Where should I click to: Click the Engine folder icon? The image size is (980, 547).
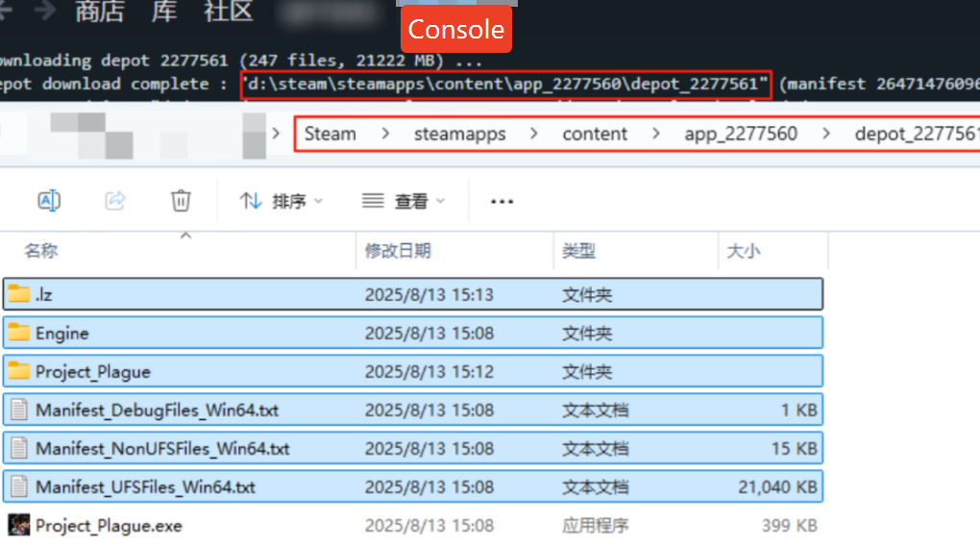19,332
